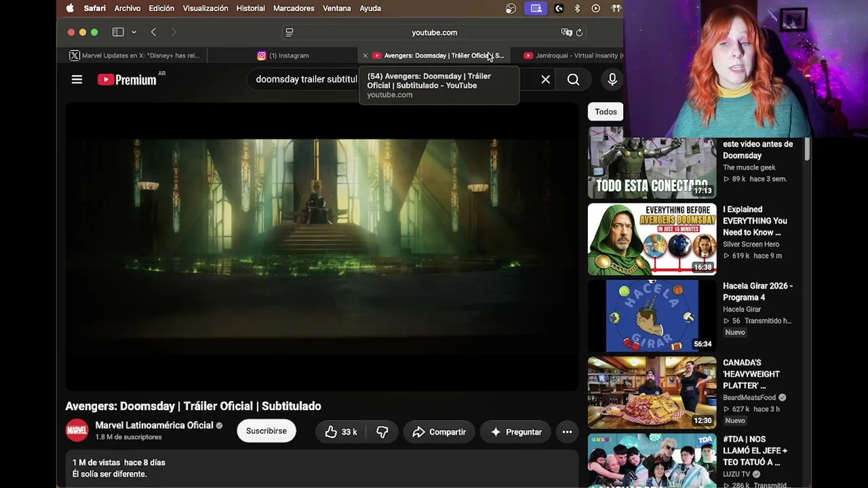868x488 pixels.
Task: Run search with the magnifier icon
Action: 573,80
